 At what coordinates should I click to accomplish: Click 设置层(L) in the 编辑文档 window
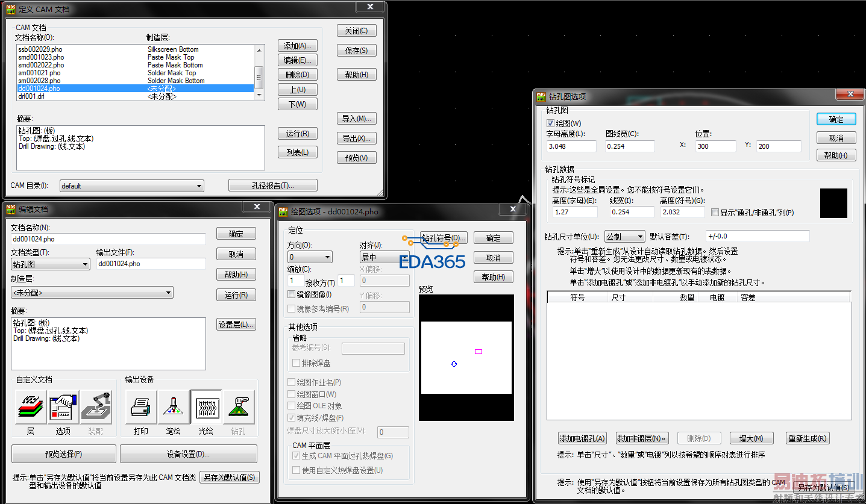(x=236, y=325)
